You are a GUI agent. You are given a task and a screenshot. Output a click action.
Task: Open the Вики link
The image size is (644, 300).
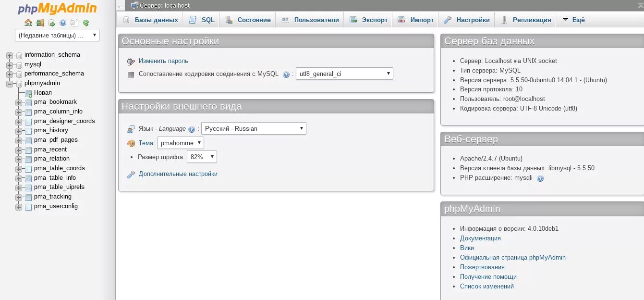(467, 248)
